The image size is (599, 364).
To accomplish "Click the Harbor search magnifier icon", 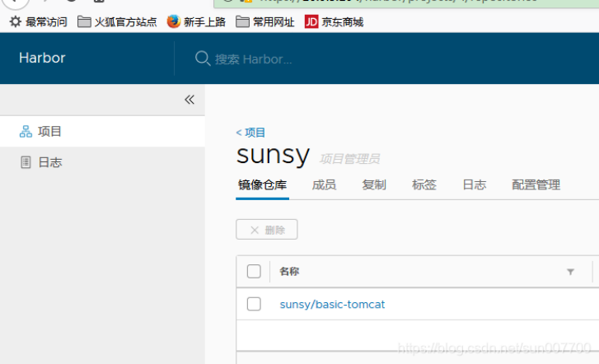I will 202,58.
